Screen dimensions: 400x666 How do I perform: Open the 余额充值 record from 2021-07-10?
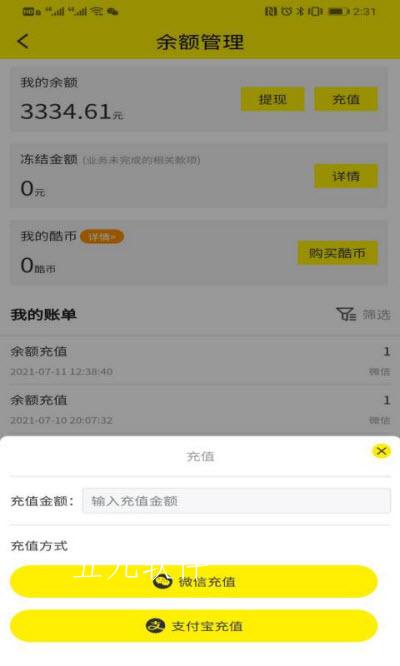[x=200, y=410]
